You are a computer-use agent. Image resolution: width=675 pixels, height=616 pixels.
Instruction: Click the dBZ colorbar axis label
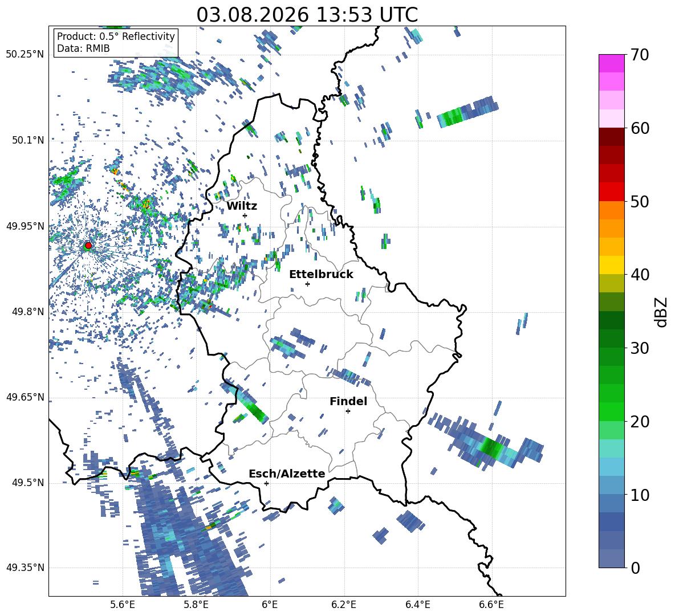click(x=661, y=312)
